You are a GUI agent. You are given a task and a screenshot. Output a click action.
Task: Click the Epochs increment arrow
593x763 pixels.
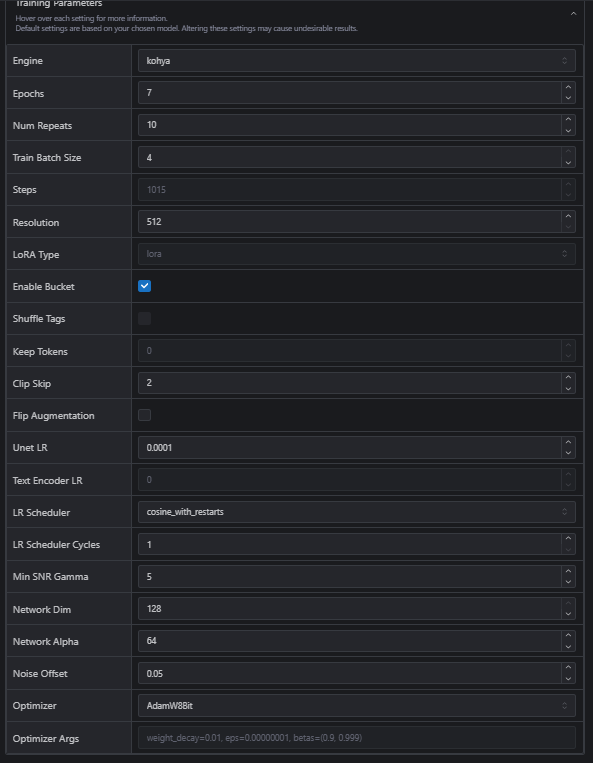click(x=568, y=88)
